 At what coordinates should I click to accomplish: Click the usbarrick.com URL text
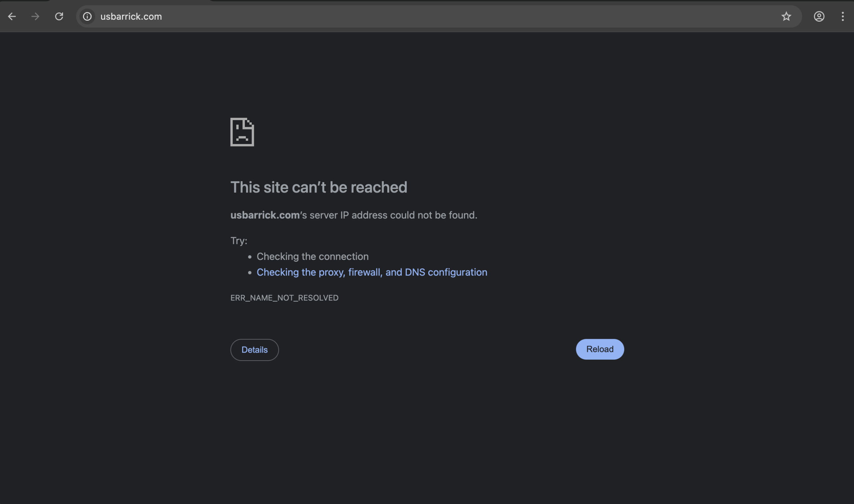131,16
